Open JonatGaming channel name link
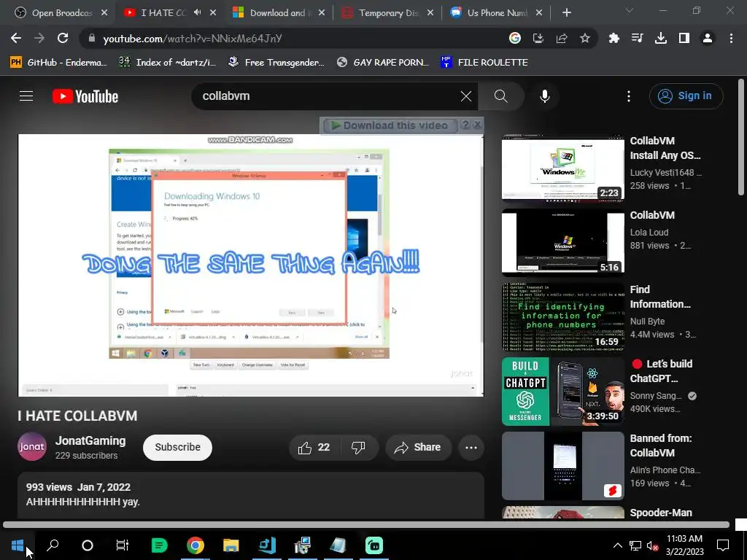The image size is (747, 560). coord(90,441)
